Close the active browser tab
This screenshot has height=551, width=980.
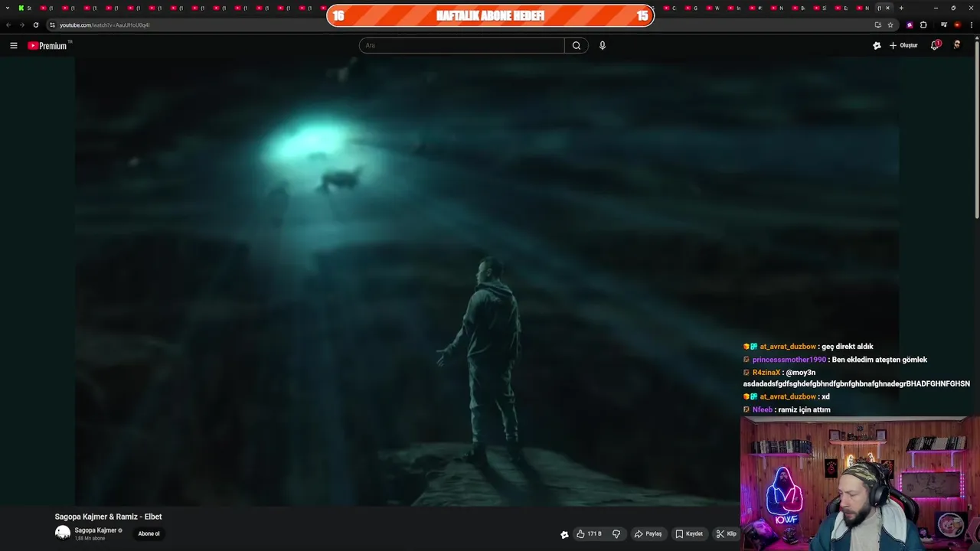click(x=887, y=8)
